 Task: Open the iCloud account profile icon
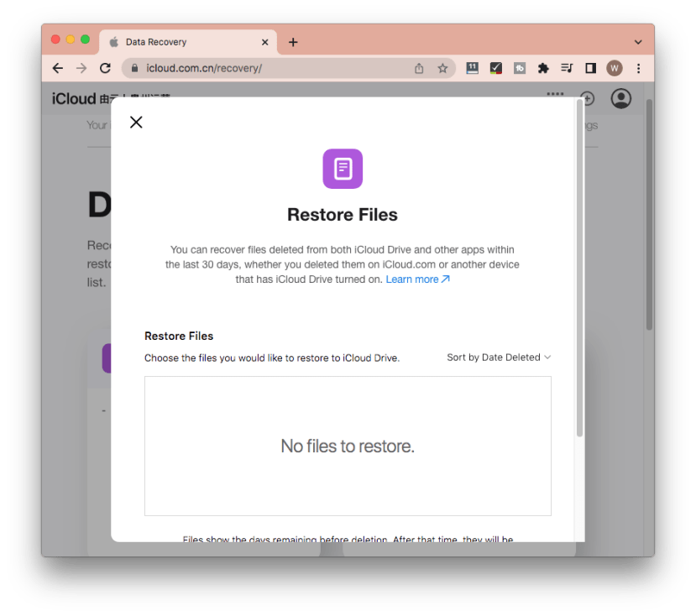click(x=620, y=99)
